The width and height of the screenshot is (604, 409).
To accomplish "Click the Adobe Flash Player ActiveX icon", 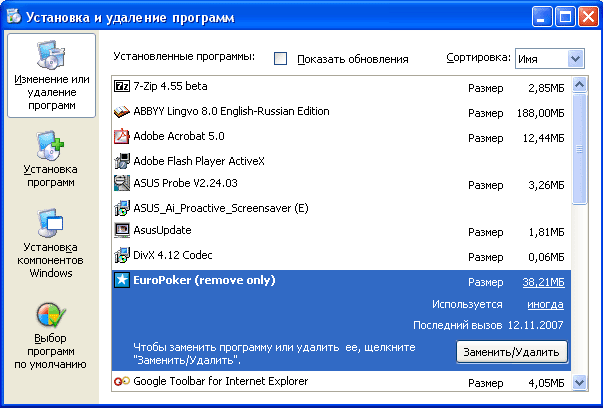I will click(x=122, y=161).
